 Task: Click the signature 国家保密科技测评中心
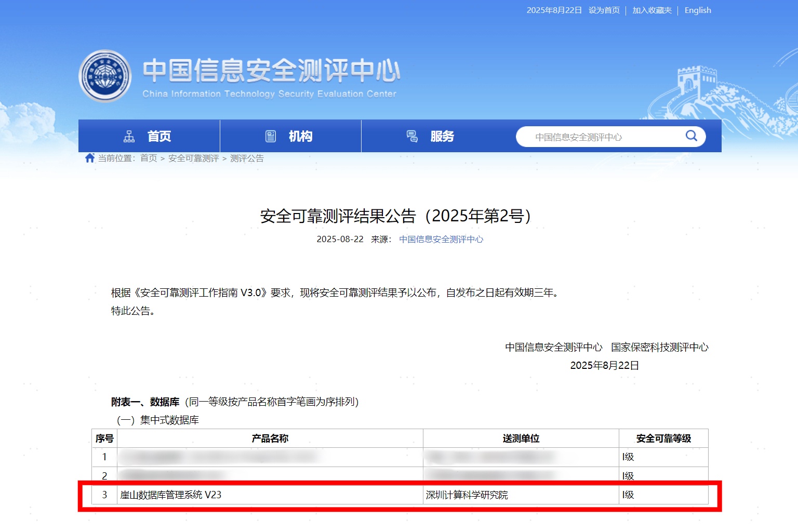(660, 348)
